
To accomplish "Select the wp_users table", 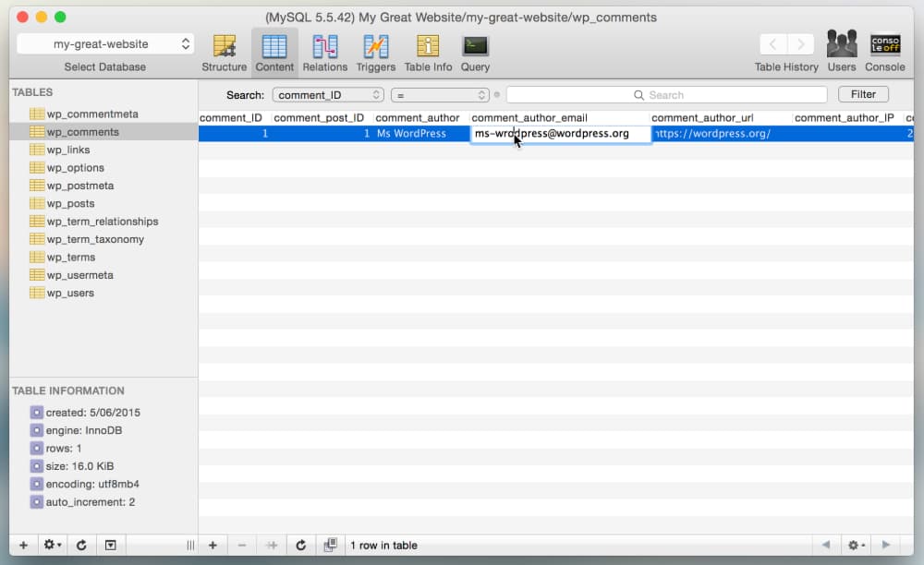I will click(x=71, y=293).
